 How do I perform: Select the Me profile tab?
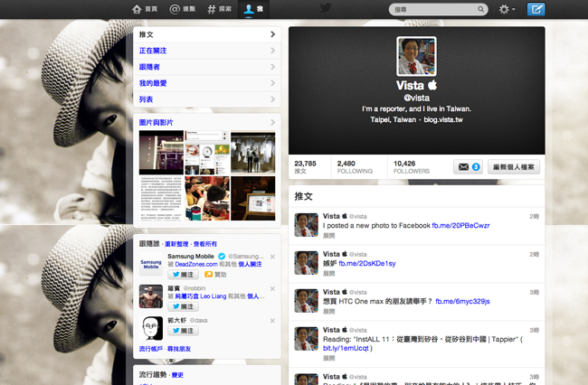coord(253,9)
